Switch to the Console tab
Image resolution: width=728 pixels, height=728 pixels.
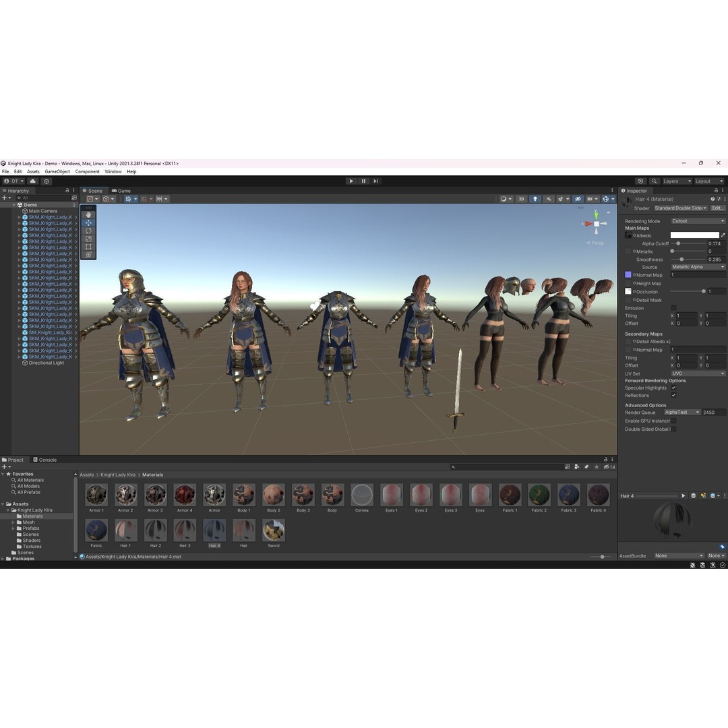point(44,460)
